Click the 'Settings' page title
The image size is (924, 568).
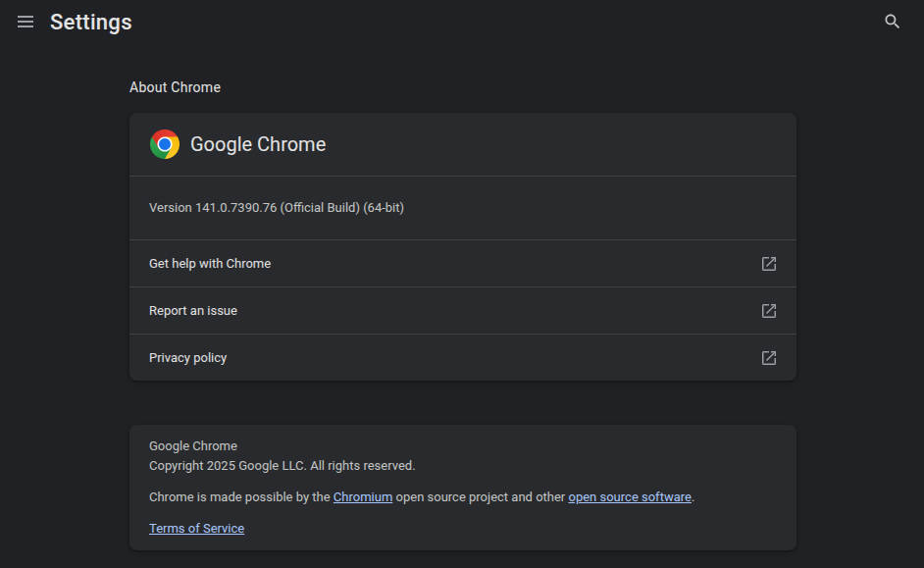[91, 22]
